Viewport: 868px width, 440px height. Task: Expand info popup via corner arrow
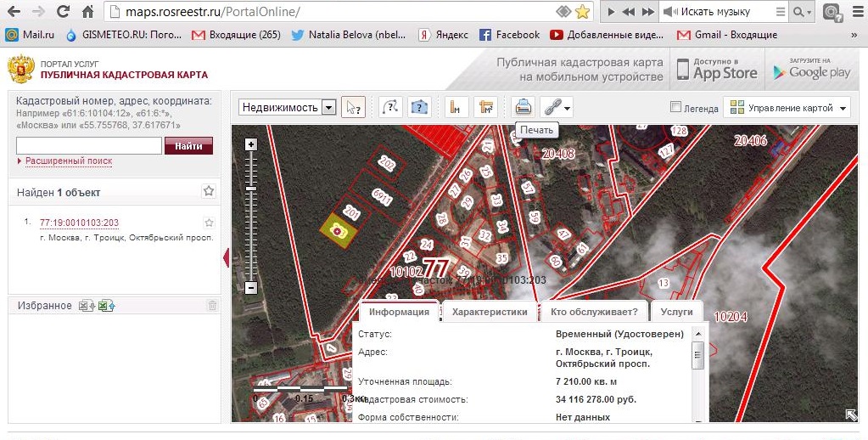pyautogui.click(x=851, y=415)
